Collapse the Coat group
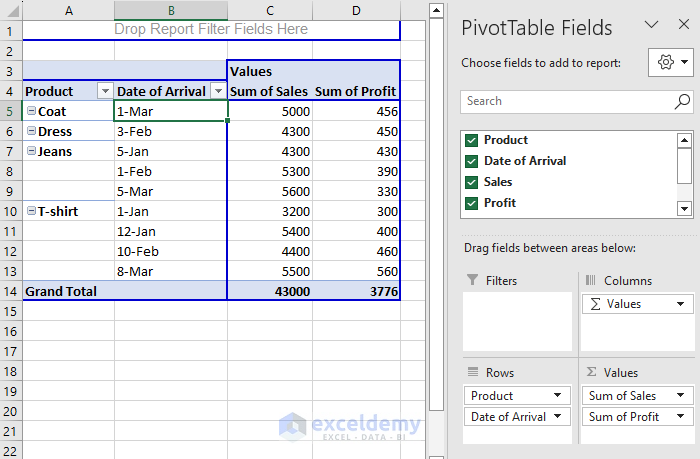 (31, 112)
